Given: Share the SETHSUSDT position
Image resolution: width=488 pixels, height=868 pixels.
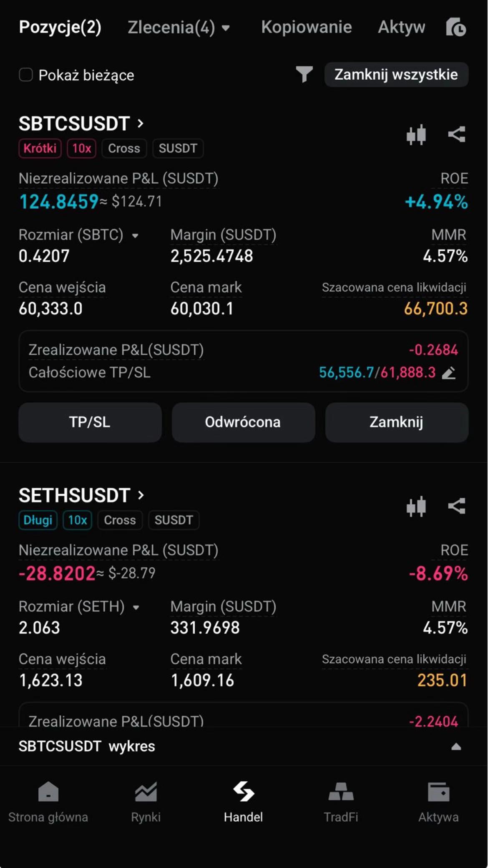Looking at the screenshot, I should pyautogui.click(x=456, y=506).
